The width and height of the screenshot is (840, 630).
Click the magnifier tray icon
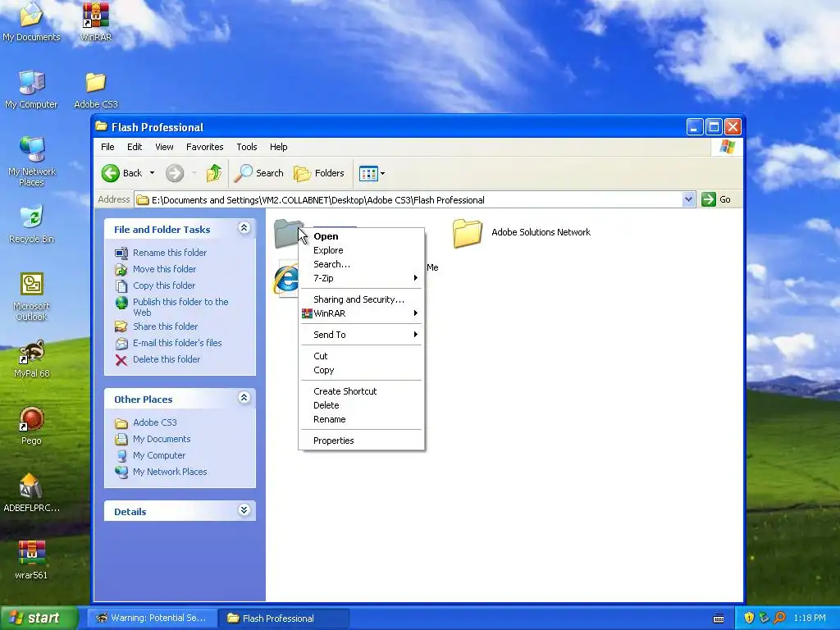coord(779,618)
